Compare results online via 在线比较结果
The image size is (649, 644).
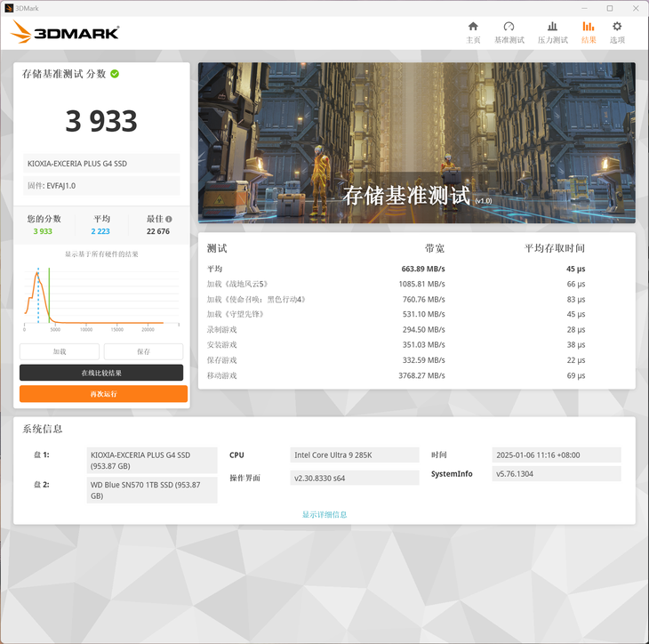click(101, 373)
